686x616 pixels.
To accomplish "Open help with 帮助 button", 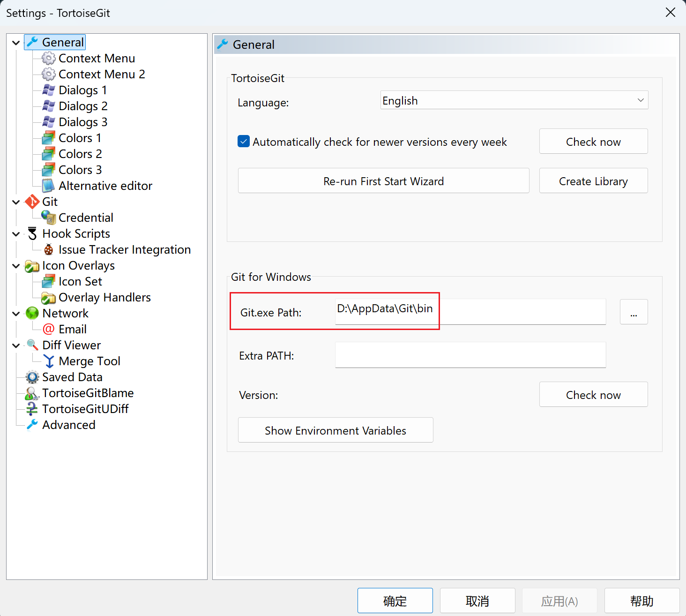I will [x=642, y=601].
